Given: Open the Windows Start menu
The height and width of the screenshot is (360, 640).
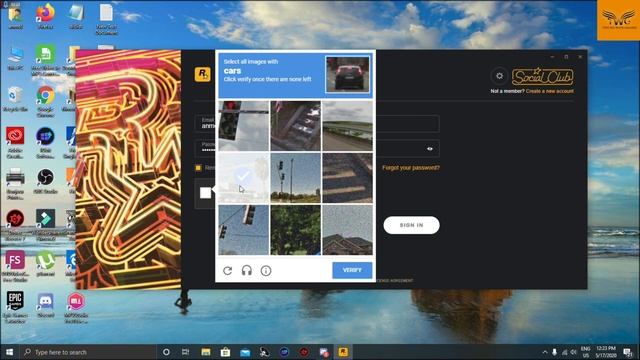Looking at the screenshot, I should (9, 352).
